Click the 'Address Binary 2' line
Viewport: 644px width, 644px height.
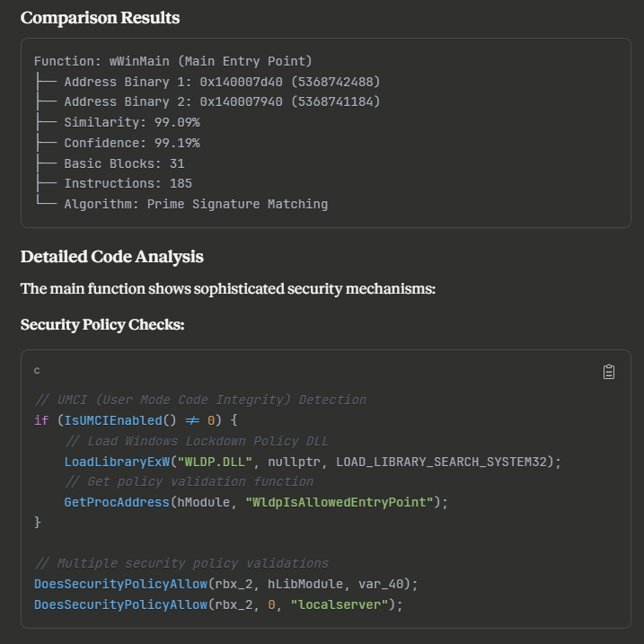(x=222, y=101)
